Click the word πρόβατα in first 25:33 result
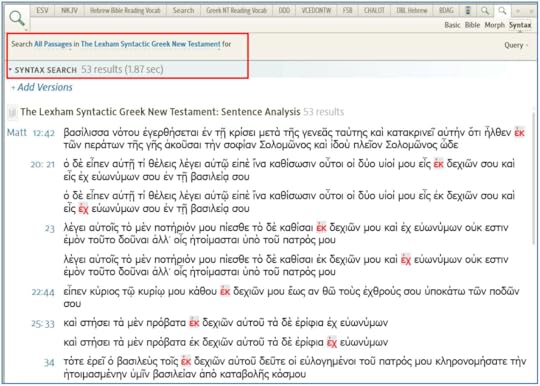 pyautogui.click(x=166, y=323)
